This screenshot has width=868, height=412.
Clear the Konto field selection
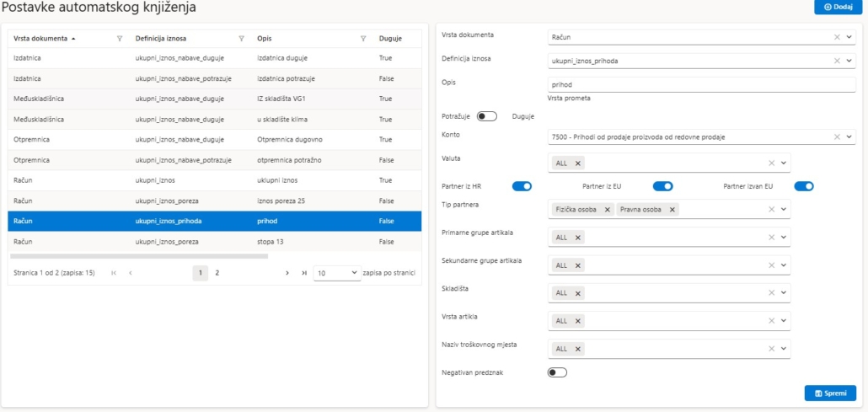click(837, 136)
